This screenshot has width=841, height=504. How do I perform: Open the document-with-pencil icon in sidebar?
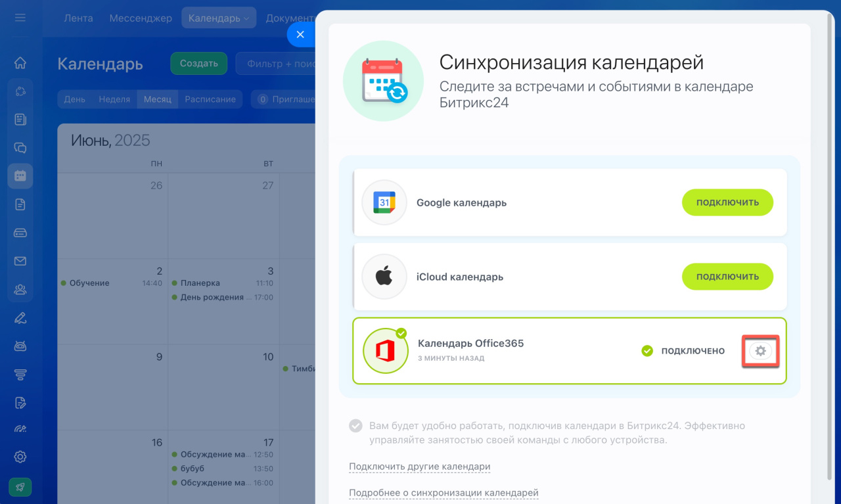point(20,402)
